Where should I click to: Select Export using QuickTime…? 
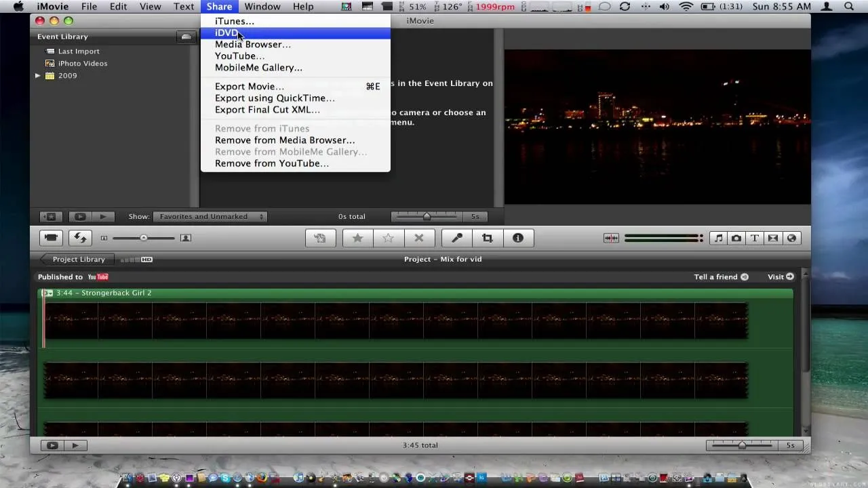click(295, 98)
